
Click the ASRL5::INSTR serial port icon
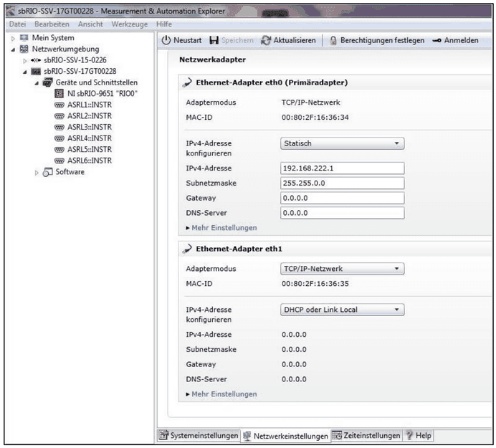[x=59, y=149]
